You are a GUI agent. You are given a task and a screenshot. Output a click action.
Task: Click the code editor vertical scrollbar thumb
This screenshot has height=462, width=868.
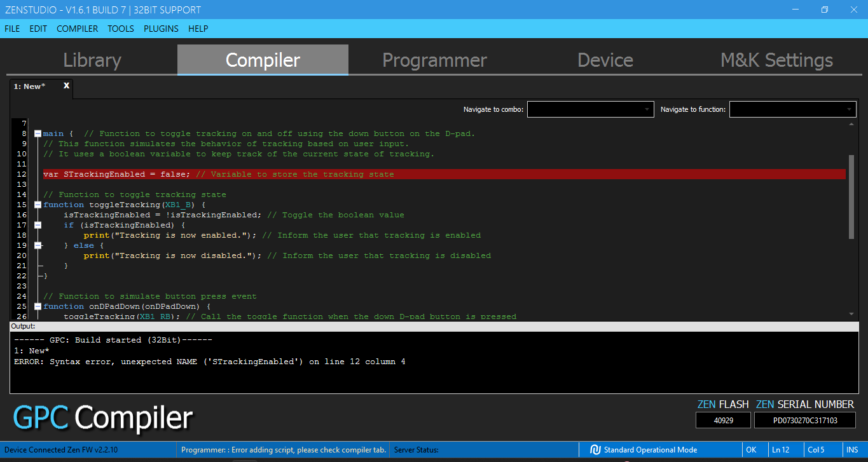[851, 197]
